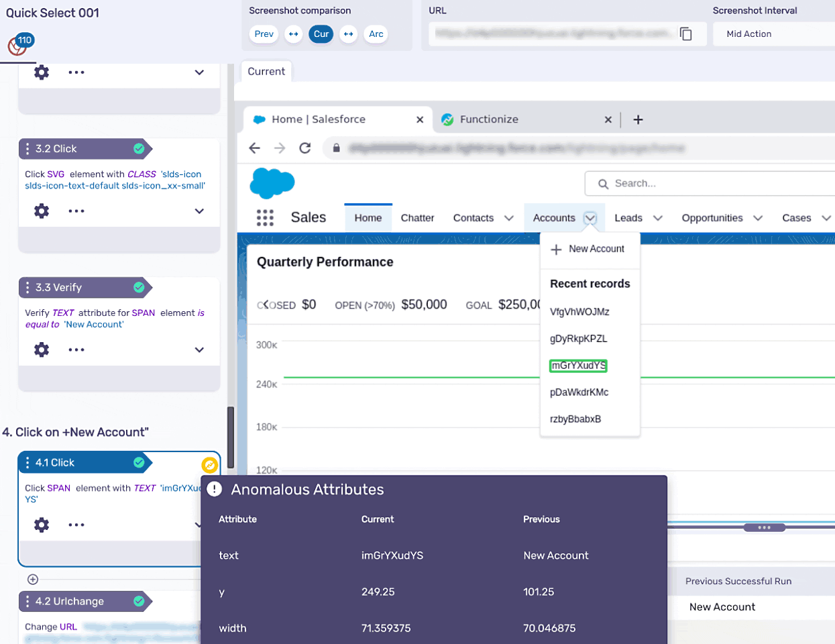Click the 'Quick Select 001' title
The height and width of the screenshot is (644, 835).
coord(52,13)
